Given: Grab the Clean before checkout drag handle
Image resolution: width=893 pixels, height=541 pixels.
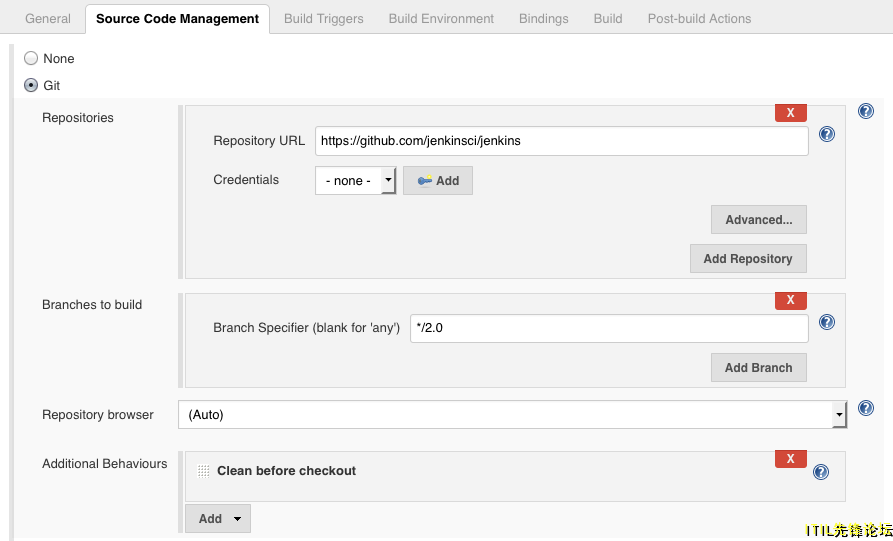Looking at the screenshot, I should click(203, 471).
